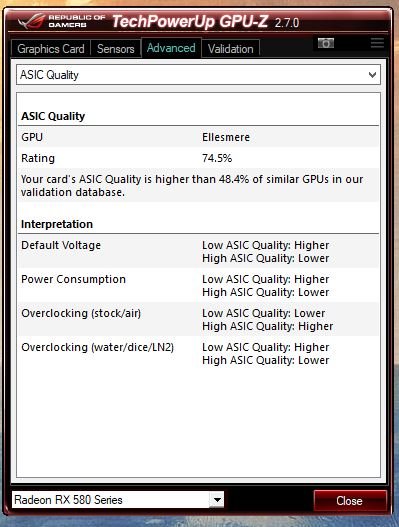The height and width of the screenshot is (527, 399).
Task: Select the 74.5% rating value
Action: [217, 158]
